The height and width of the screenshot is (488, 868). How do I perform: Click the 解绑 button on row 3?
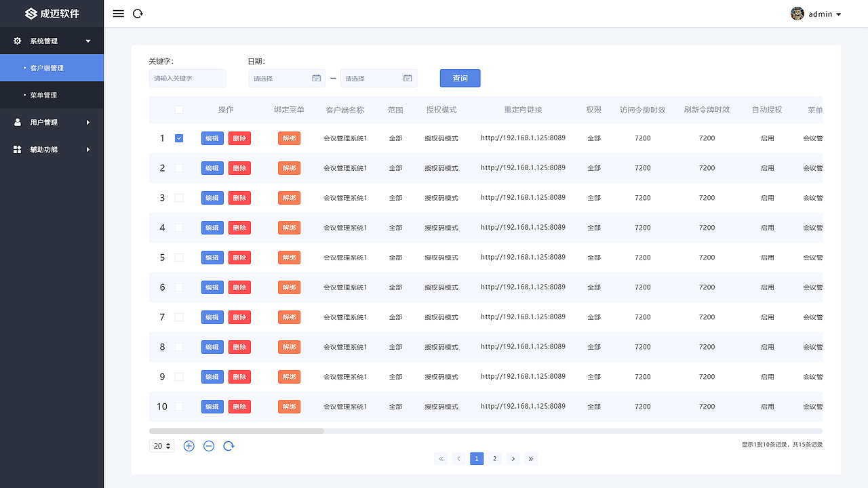[289, 197]
